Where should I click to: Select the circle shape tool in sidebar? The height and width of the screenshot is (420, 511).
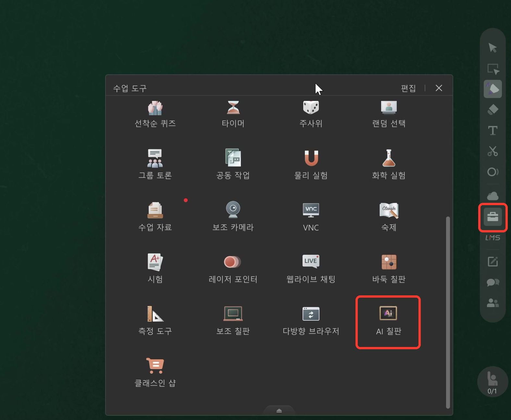point(493,172)
